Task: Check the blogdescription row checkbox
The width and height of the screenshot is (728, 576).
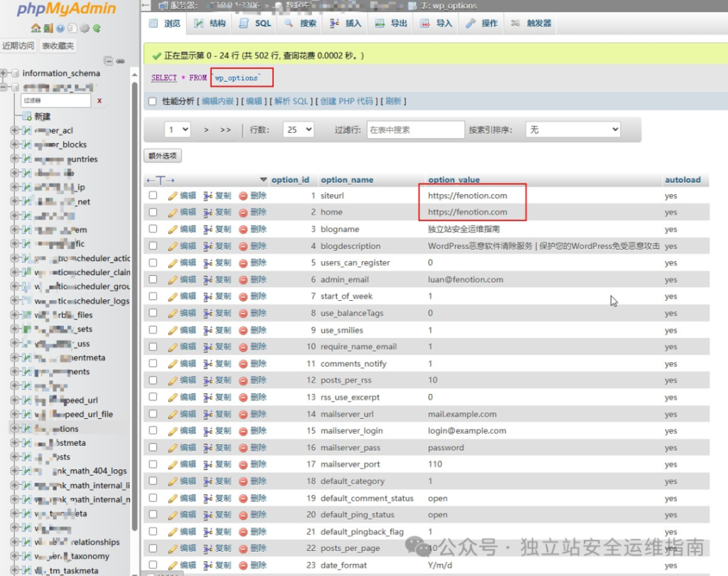Action: tap(153, 246)
